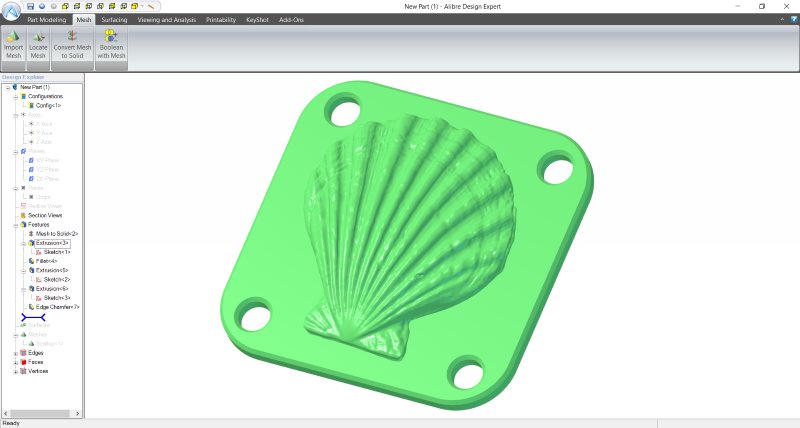Open the Viewing and Analysis tab

tap(167, 19)
